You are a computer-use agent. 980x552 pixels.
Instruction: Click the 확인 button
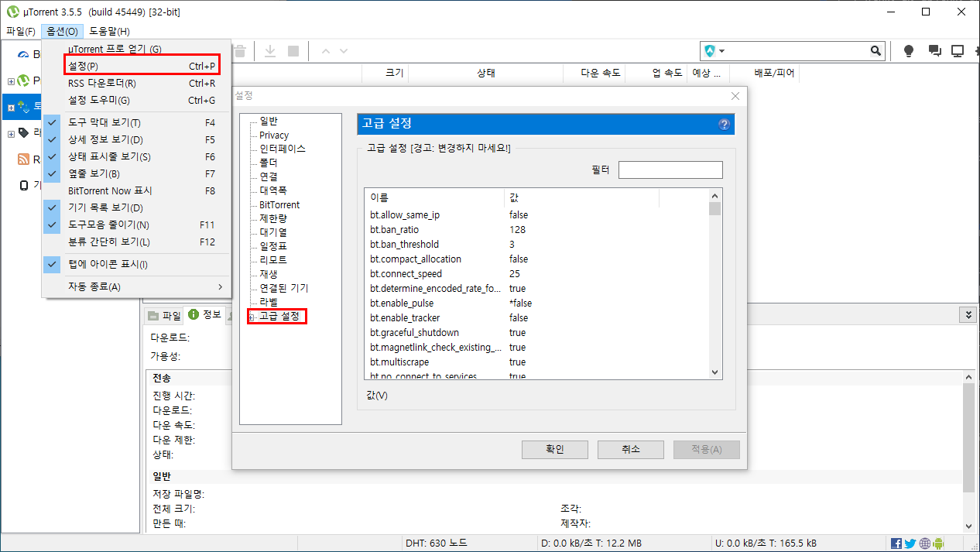555,450
